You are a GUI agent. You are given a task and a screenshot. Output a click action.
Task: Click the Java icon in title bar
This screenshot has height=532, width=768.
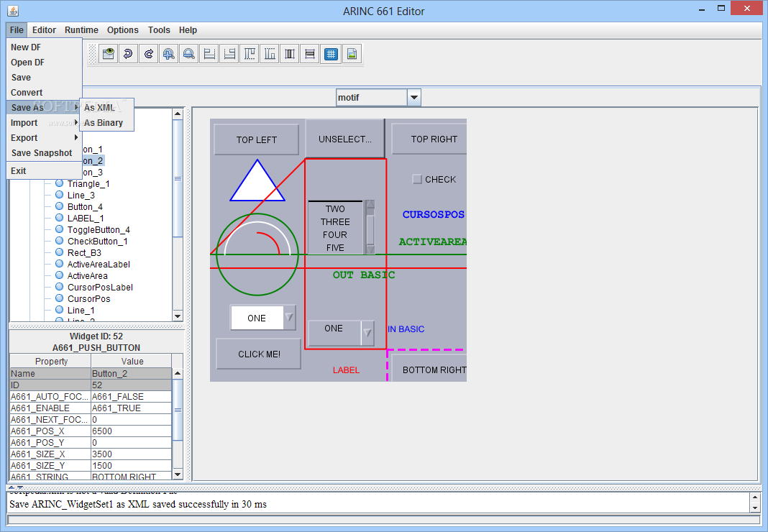[x=13, y=10]
